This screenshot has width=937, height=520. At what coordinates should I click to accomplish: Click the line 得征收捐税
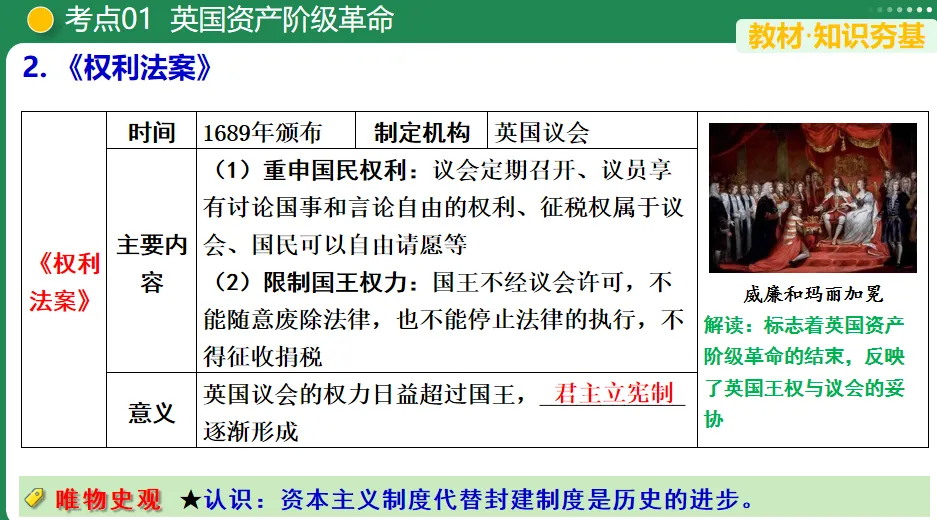(x=262, y=356)
